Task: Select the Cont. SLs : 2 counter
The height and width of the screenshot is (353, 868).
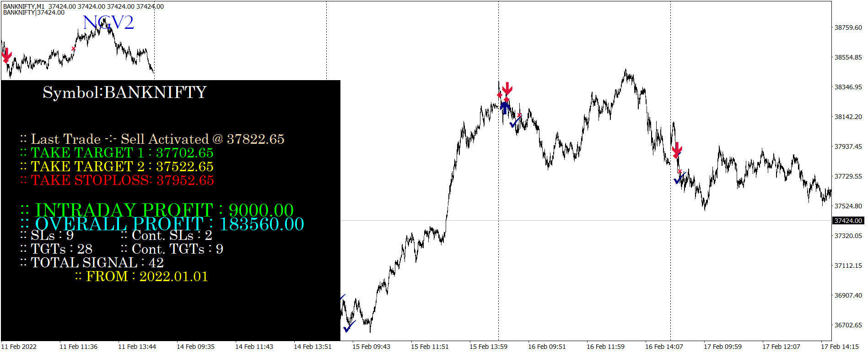Action: point(167,235)
